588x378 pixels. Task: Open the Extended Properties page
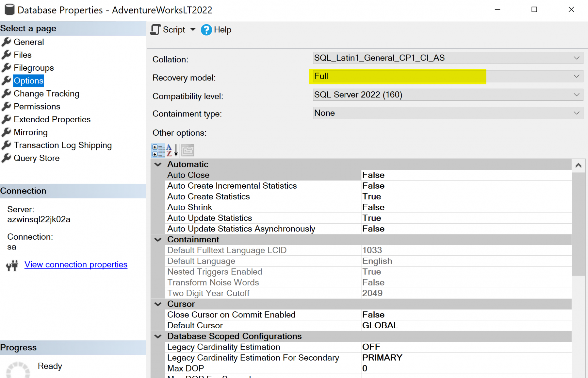[x=52, y=119]
